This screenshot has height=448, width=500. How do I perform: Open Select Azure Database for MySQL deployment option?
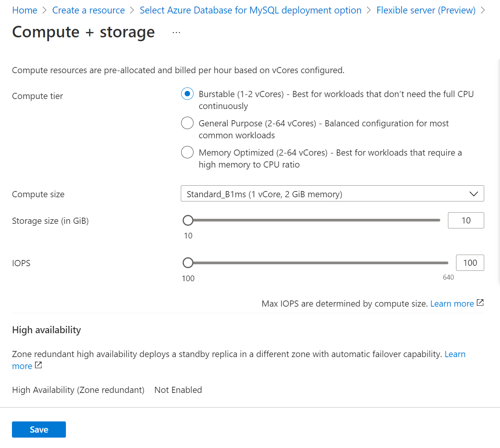(250, 10)
